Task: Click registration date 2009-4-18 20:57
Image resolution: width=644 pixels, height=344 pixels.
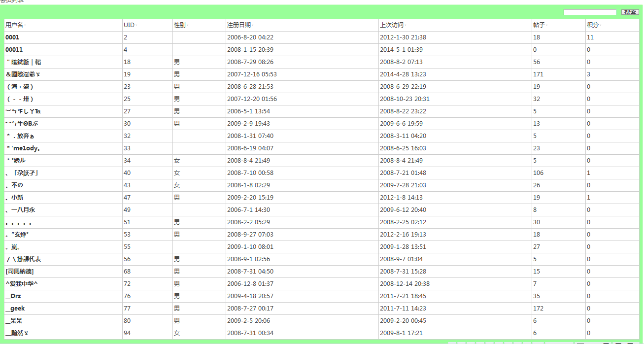Action: pos(250,296)
